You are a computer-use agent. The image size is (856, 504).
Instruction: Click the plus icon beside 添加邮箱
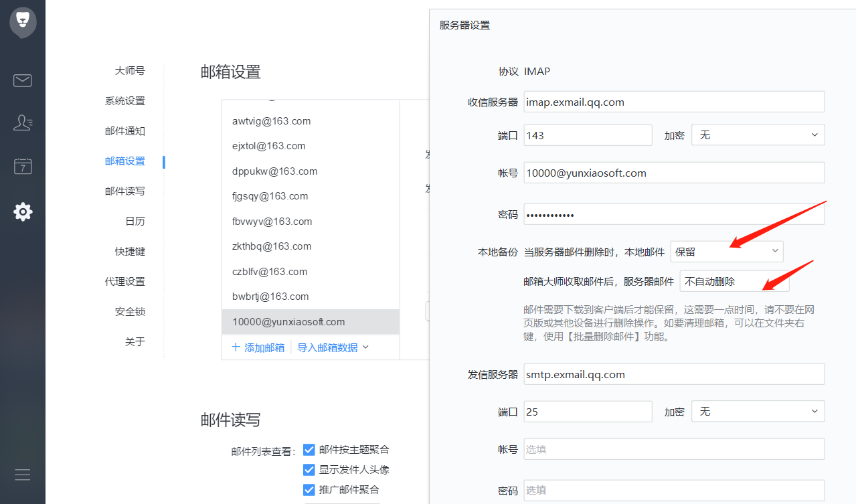236,347
